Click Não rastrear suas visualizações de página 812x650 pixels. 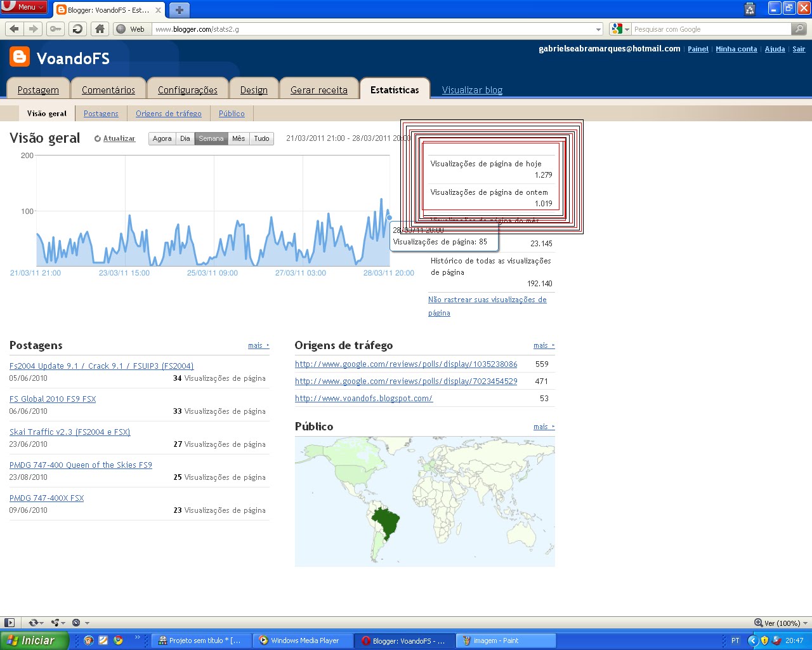(x=487, y=306)
